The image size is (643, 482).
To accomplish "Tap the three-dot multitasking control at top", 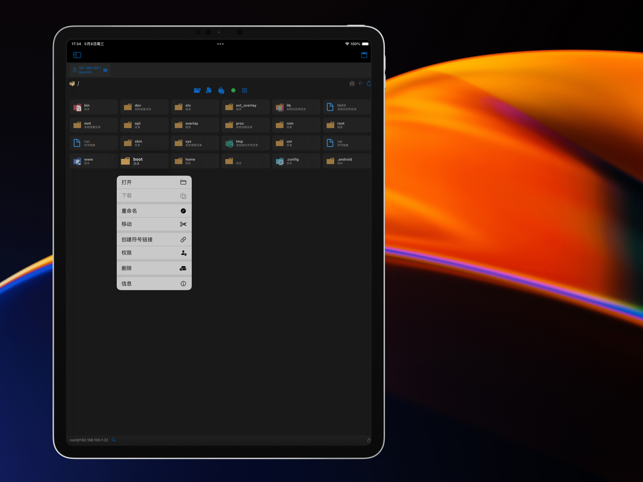I will (220, 44).
